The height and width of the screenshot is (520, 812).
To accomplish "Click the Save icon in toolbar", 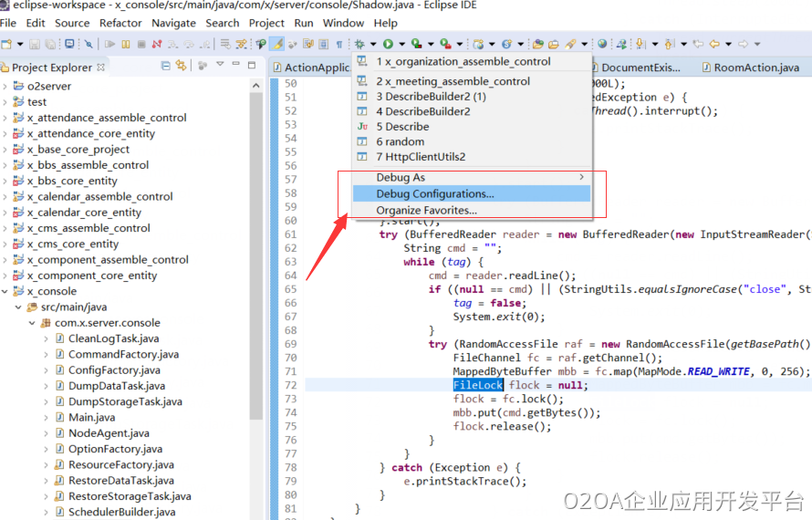I will click(34, 44).
